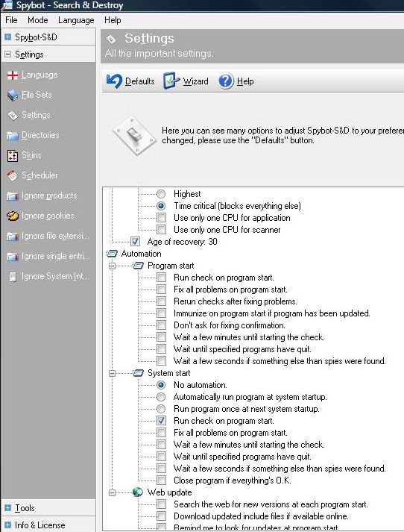The width and height of the screenshot is (404, 532).
Task: Click the Ignore System Internals icon
Action: coord(13,277)
